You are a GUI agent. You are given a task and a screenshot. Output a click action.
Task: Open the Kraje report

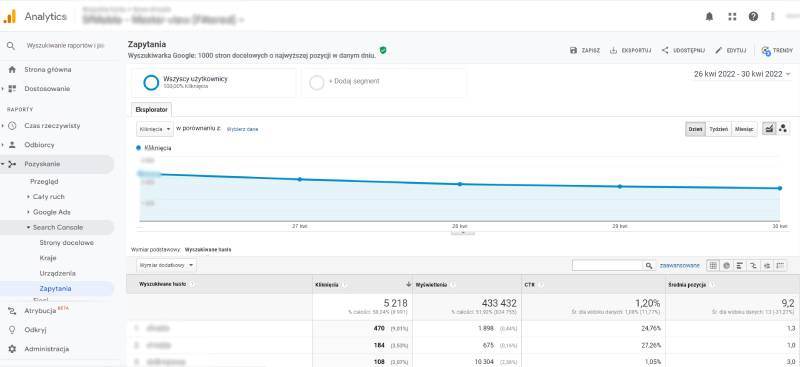[x=48, y=258]
